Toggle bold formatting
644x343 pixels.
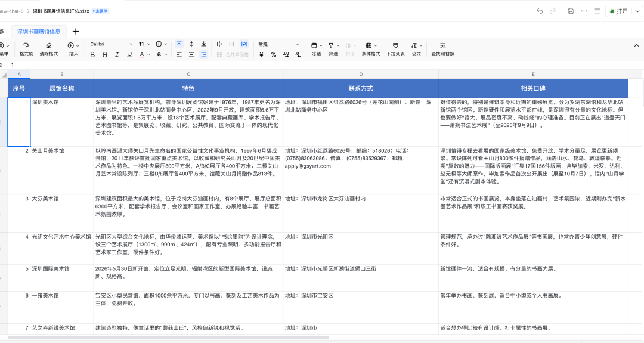92,55
